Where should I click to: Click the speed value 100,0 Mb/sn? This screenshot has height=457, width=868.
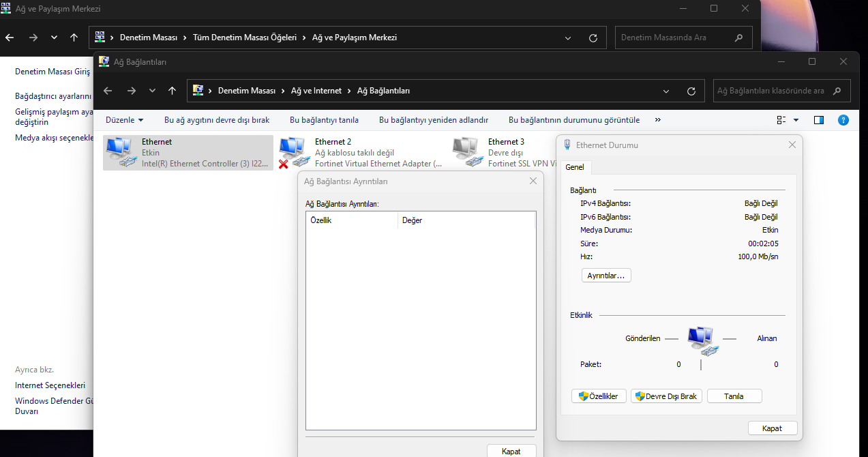click(758, 257)
